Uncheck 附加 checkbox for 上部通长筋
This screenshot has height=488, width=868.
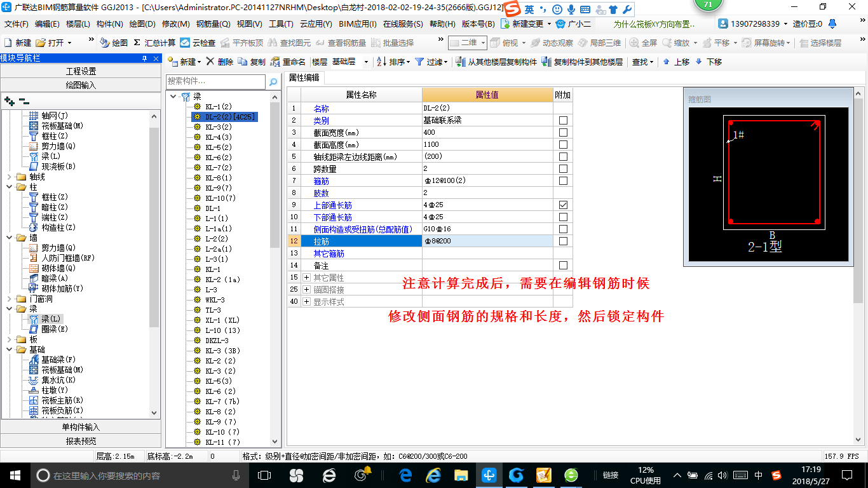pyautogui.click(x=563, y=205)
